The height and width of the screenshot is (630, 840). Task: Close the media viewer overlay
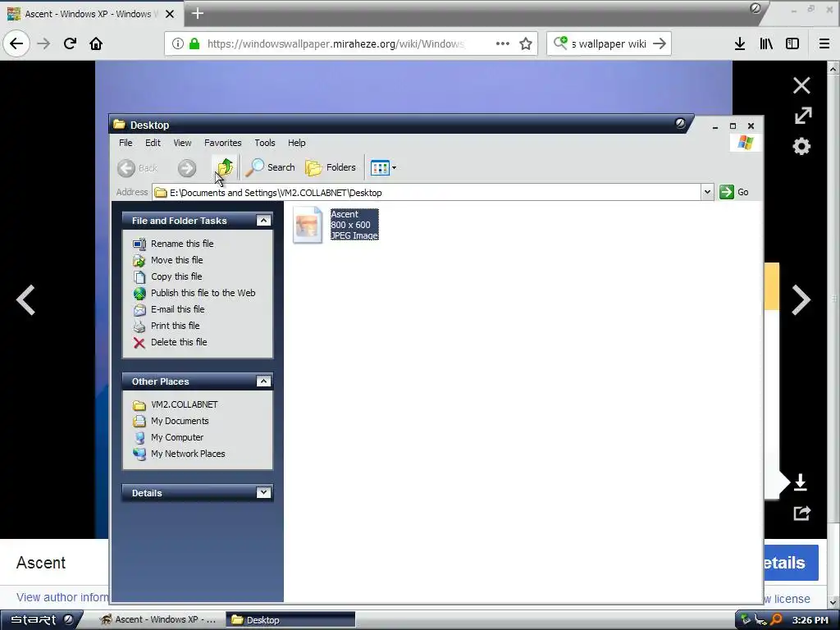801,85
